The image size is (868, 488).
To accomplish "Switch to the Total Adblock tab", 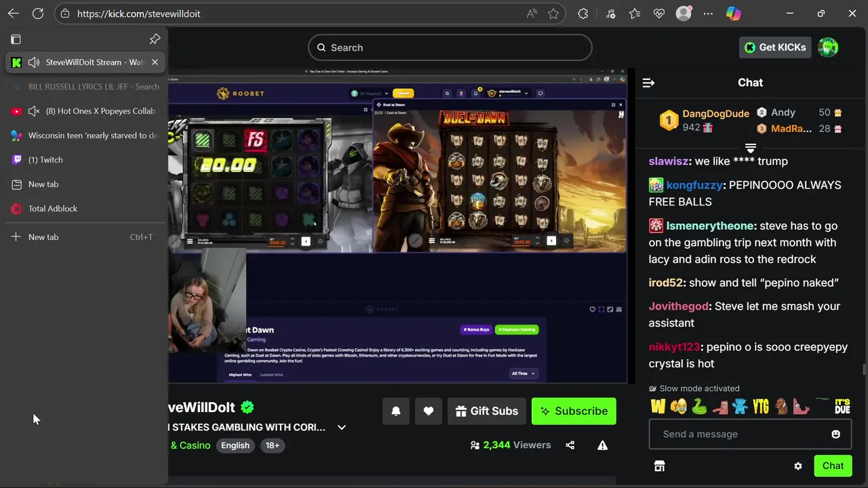I will 84,209.
